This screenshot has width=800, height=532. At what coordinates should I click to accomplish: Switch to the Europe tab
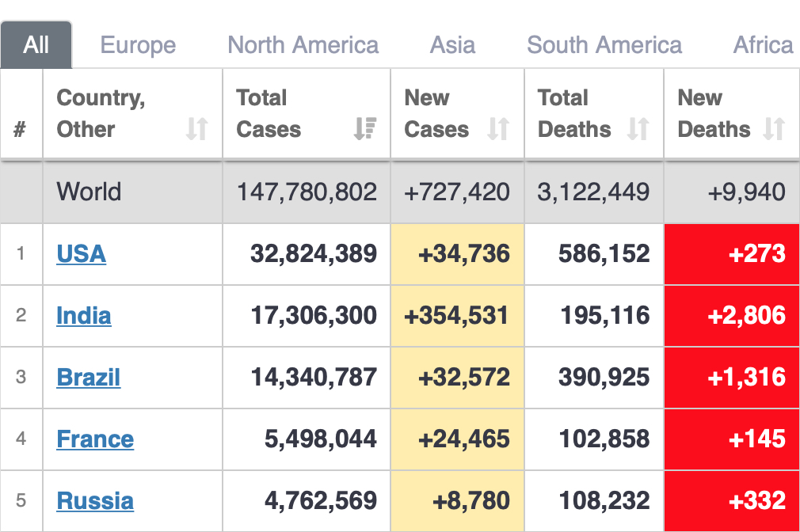138,45
